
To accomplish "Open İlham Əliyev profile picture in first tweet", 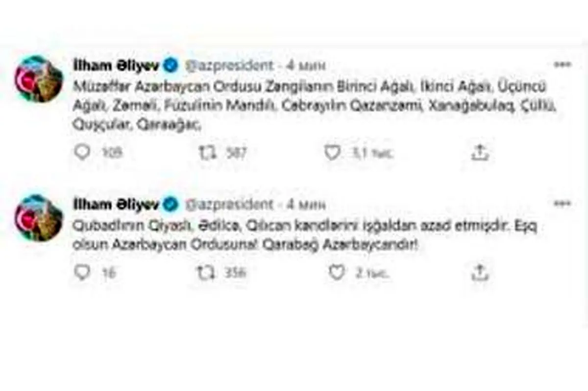I will click(39, 78).
